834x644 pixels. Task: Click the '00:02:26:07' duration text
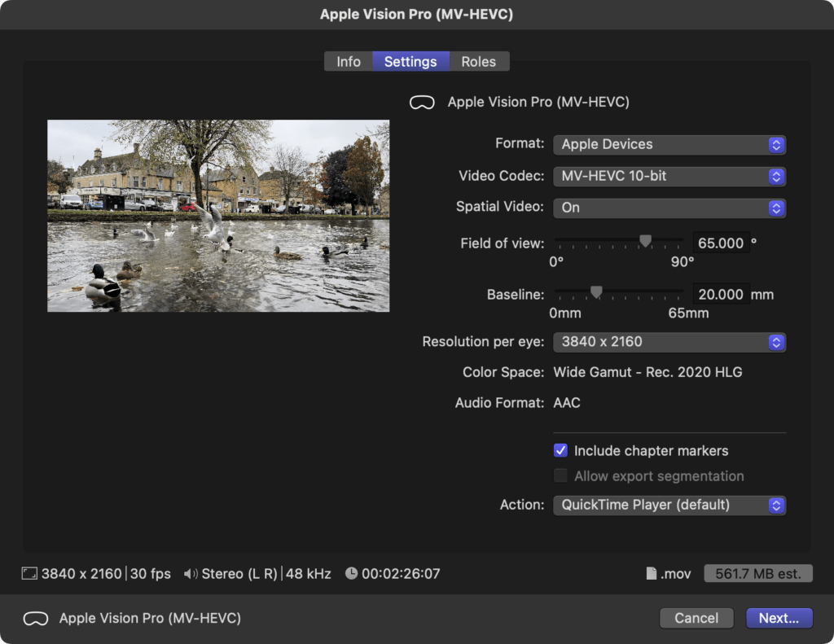coord(401,574)
